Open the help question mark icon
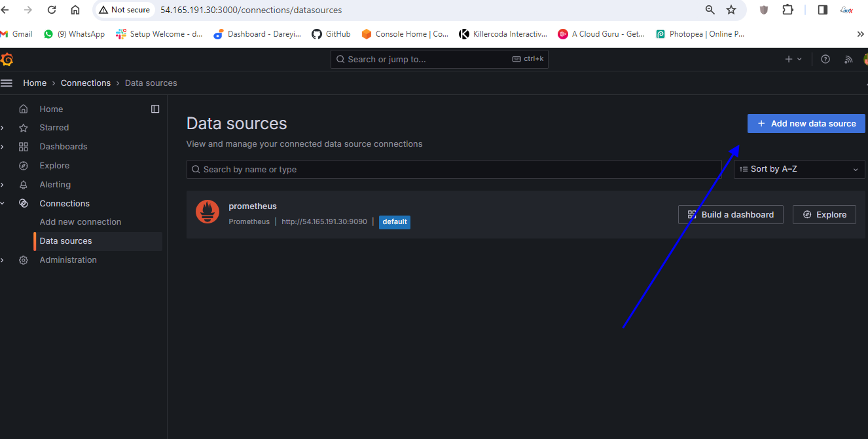The height and width of the screenshot is (439, 868). pyautogui.click(x=825, y=59)
